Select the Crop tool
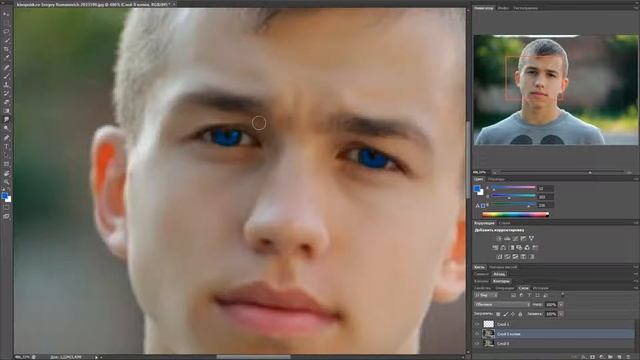The height and width of the screenshot is (360, 640). (6, 49)
